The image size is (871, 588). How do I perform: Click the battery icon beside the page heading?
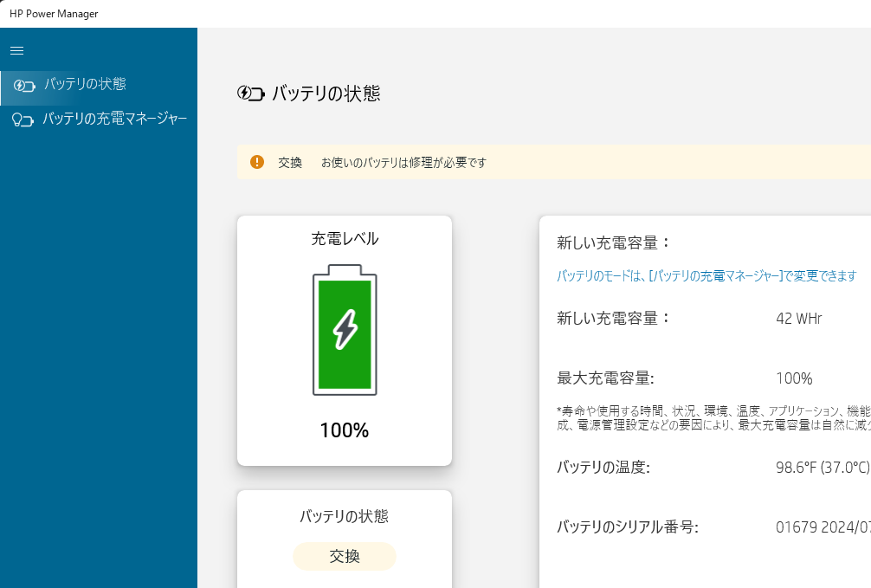point(250,94)
